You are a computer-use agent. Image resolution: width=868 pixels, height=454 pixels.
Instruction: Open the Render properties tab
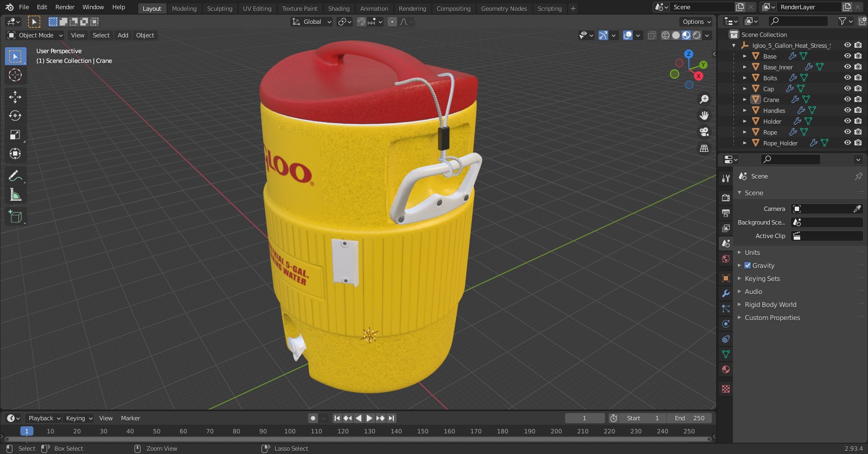pyautogui.click(x=726, y=197)
